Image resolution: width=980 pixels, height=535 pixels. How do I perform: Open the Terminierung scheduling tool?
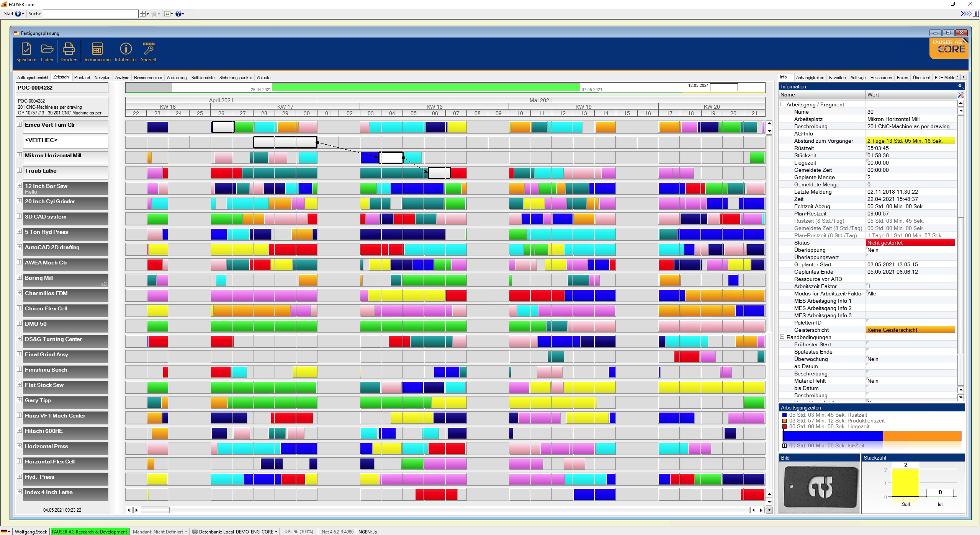pos(97,49)
